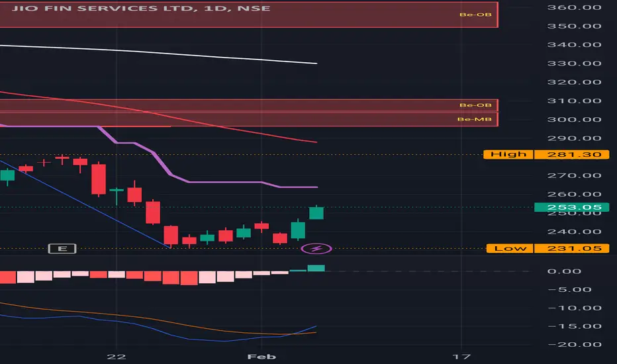Click the '22' date label on time axis
This screenshot has width=617, height=364.
[117, 357]
